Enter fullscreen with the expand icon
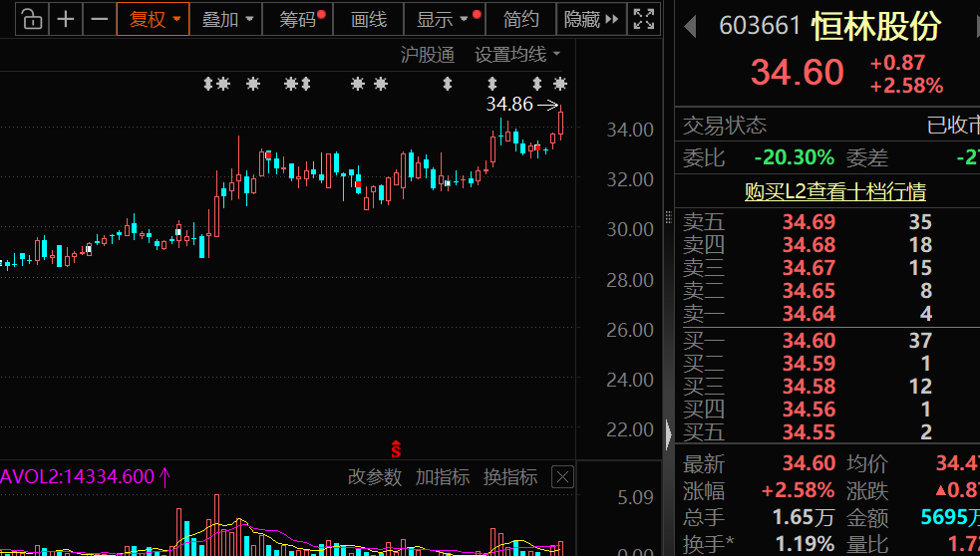This screenshot has width=980, height=556. coord(645,19)
